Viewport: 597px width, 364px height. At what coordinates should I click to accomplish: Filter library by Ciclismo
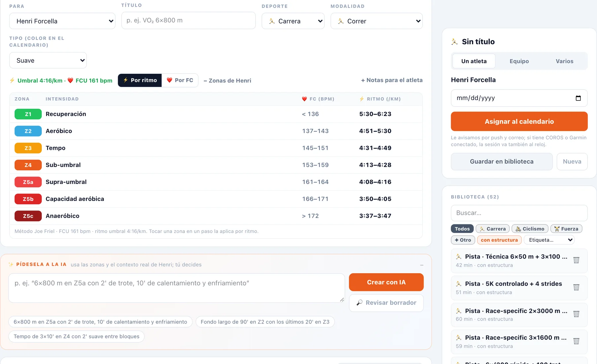[530, 229]
